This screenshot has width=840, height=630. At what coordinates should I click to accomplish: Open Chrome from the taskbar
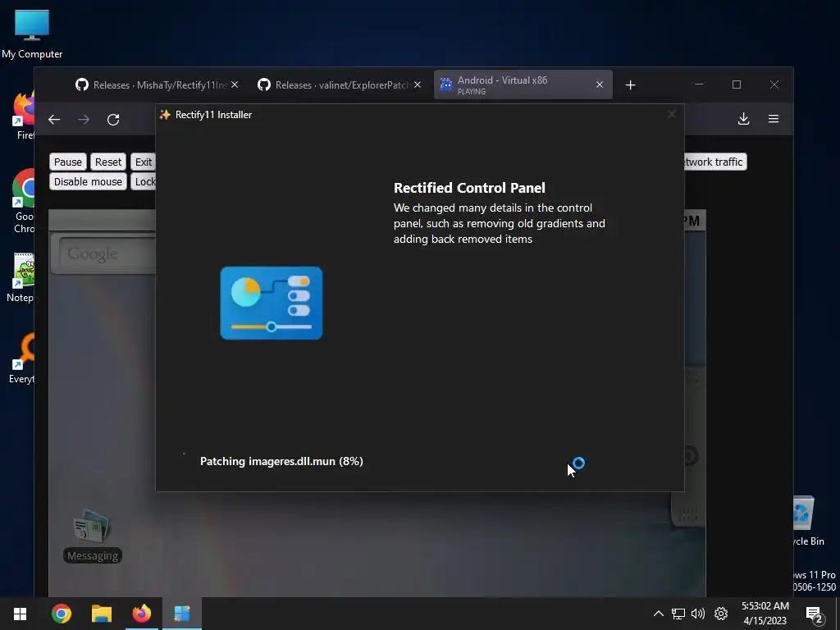(62, 614)
